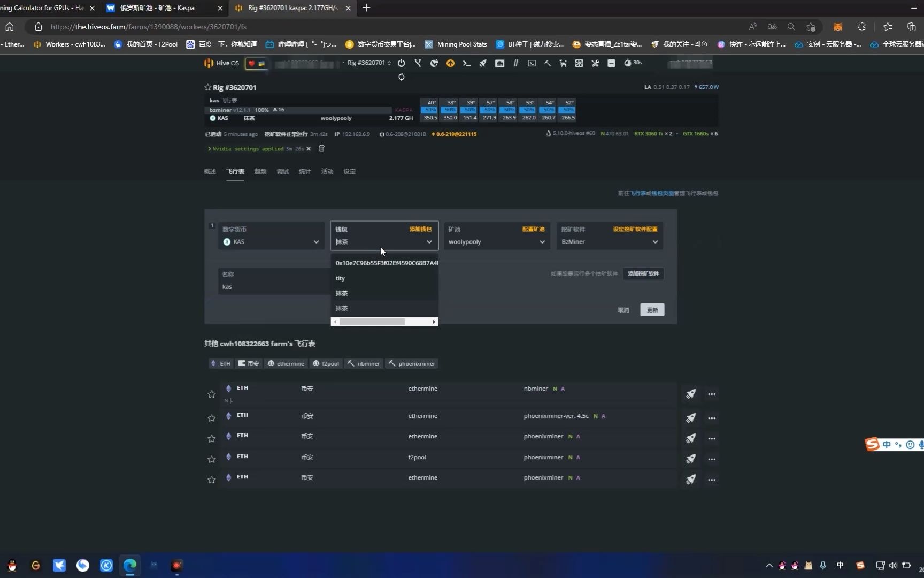Switch to the 调试 tab
The height and width of the screenshot is (578, 924).
tap(283, 171)
